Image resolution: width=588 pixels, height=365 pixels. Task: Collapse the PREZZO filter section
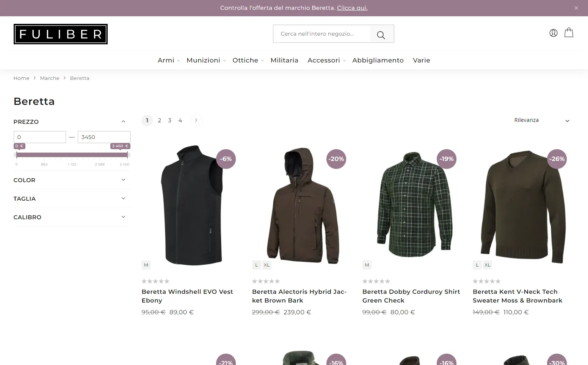pos(72,122)
